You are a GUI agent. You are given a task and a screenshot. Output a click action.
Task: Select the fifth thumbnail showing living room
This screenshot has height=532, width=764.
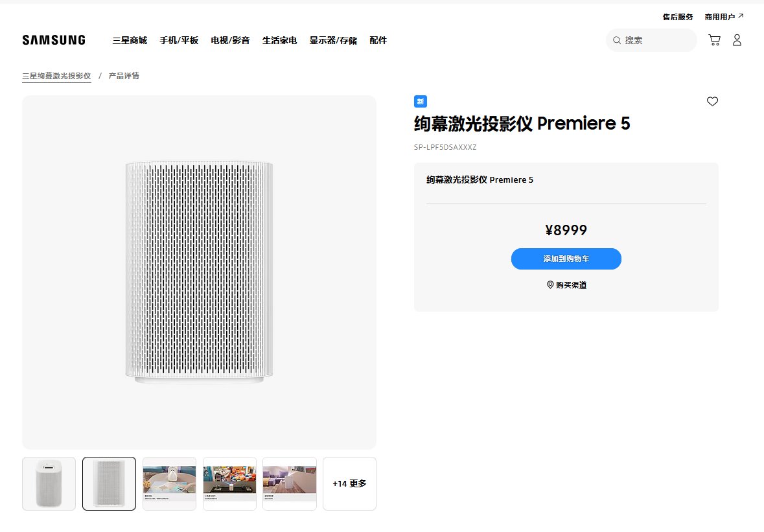coord(290,484)
